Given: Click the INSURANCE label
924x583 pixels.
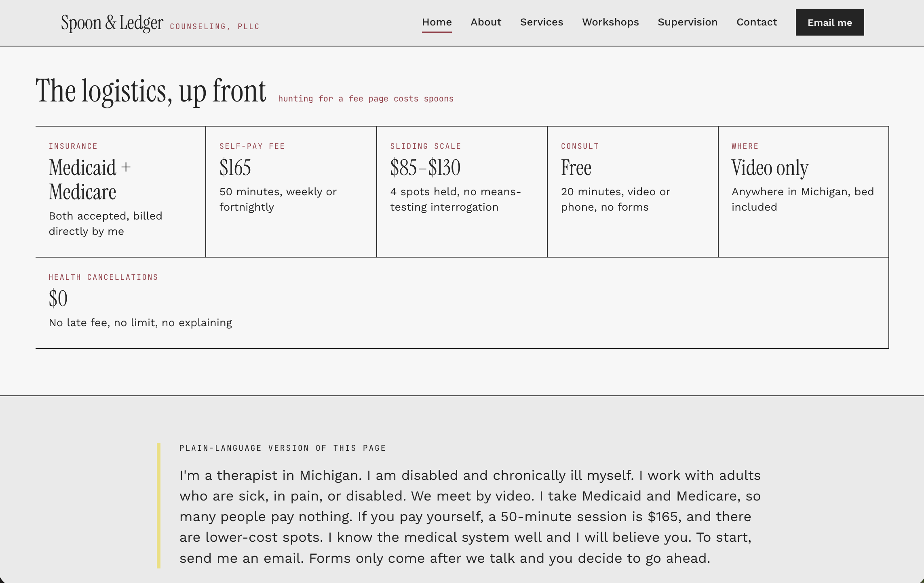Looking at the screenshot, I should point(73,146).
